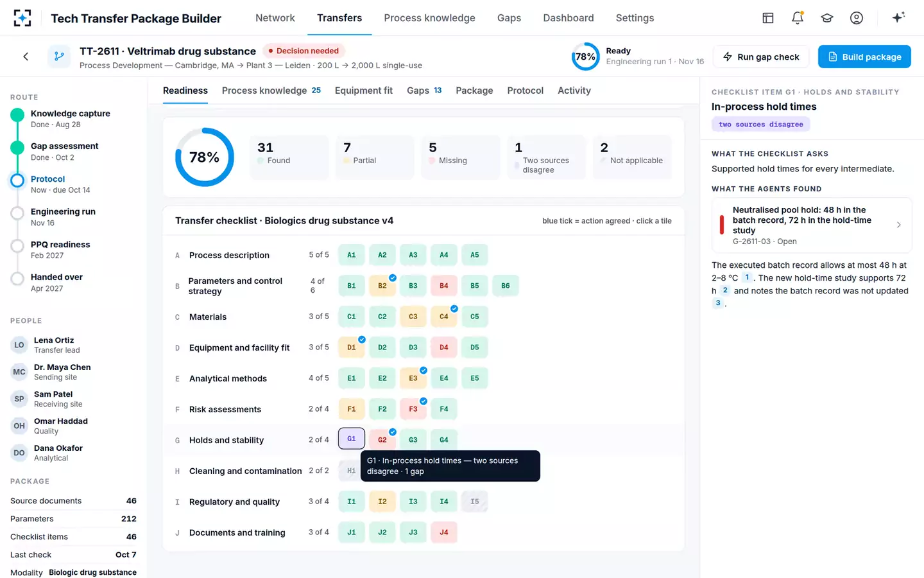Open the graduation cap learning icon
The height and width of the screenshot is (578, 924).
(827, 18)
